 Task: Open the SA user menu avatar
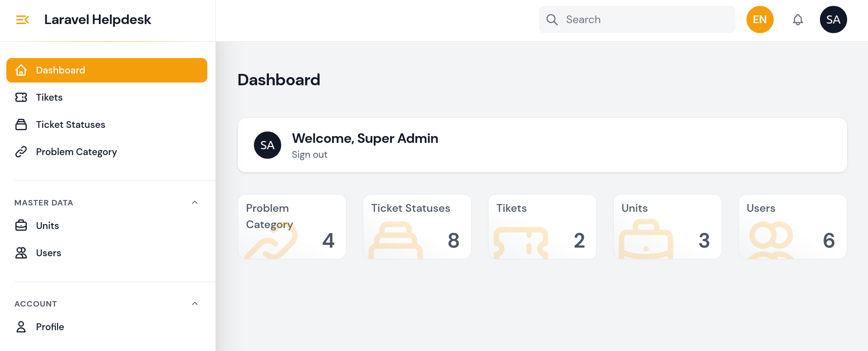click(833, 19)
